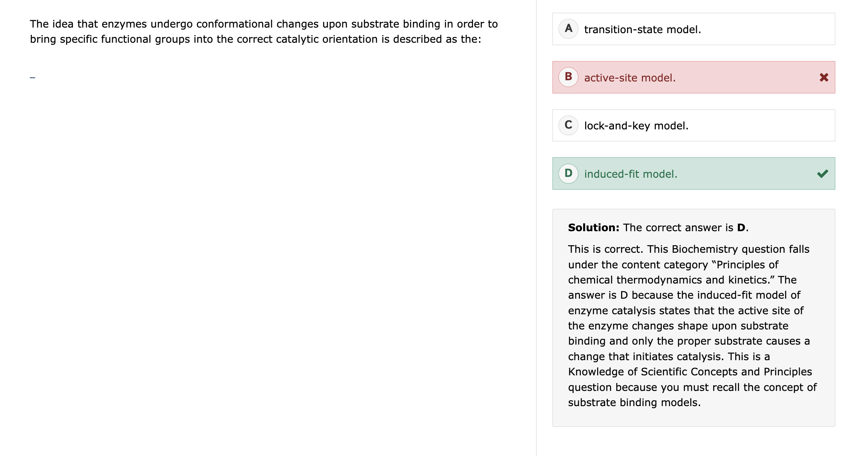Collapse using the small dash below the question
Screen dimensions: 868x456
32,77
